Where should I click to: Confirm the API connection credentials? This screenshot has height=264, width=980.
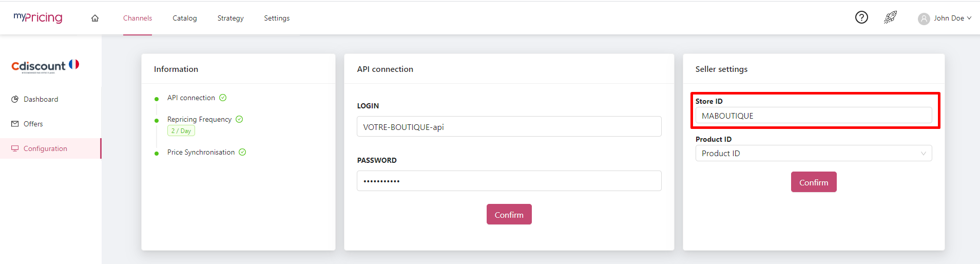click(509, 215)
